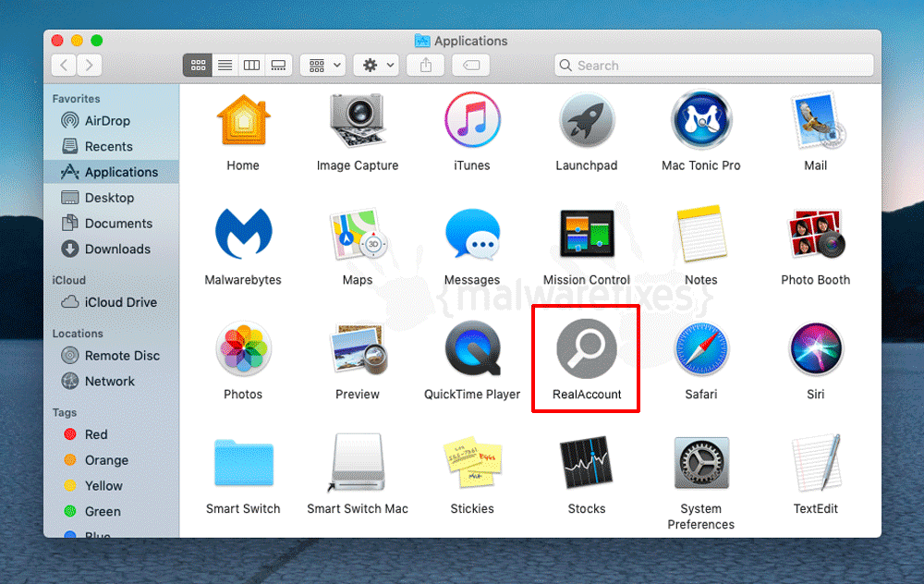Select the Smart Switch folder

(243, 463)
